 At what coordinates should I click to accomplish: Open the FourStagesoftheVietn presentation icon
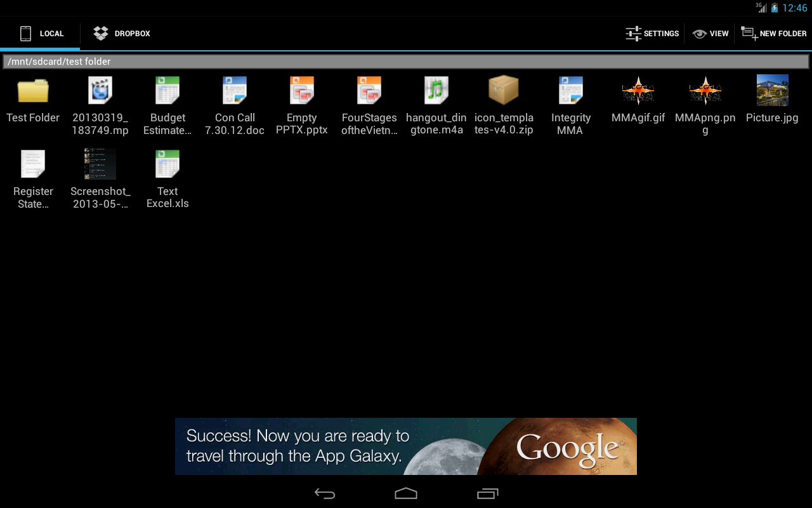[x=369, y=90]
